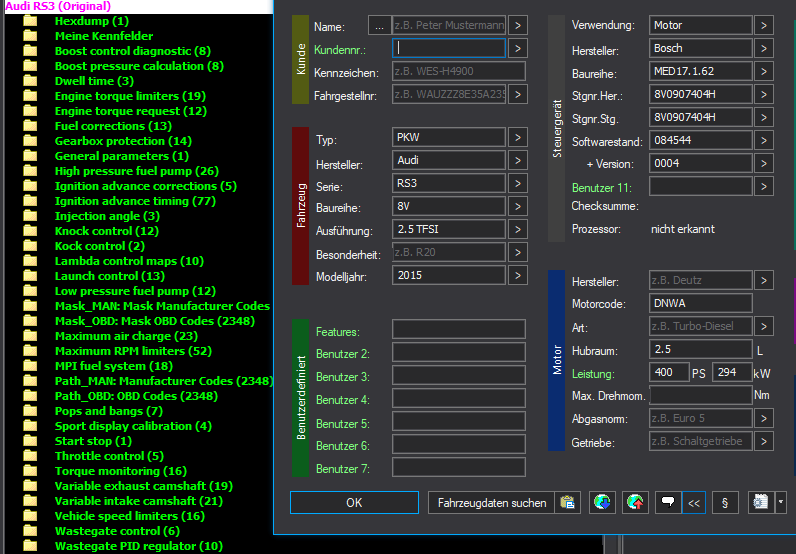Click the paragraph sign § button
The image size is (796, 554).
click(725, 503)
